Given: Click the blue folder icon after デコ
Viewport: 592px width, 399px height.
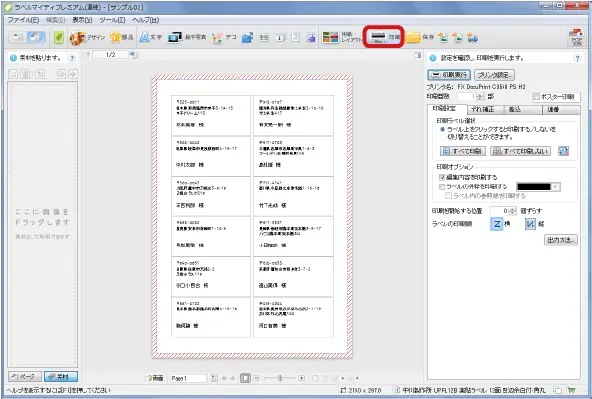Looking at the screenshot, I should (247, 37).
